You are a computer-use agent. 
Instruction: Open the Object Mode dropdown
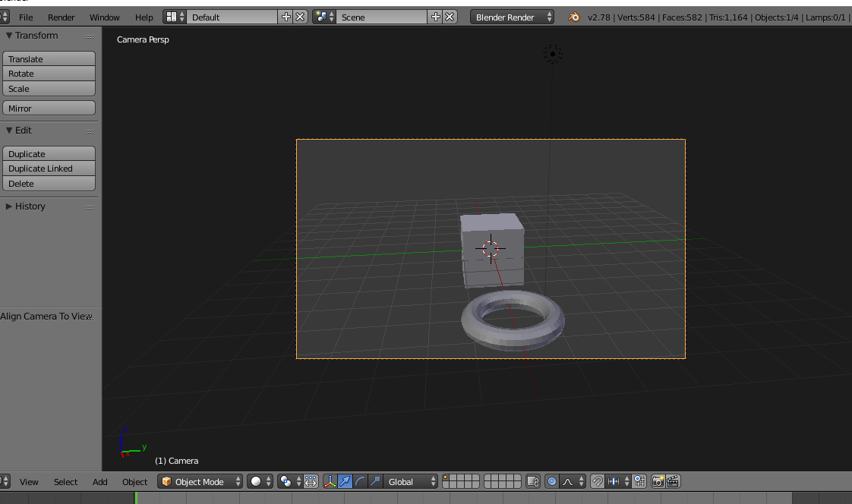coord(200,481)
